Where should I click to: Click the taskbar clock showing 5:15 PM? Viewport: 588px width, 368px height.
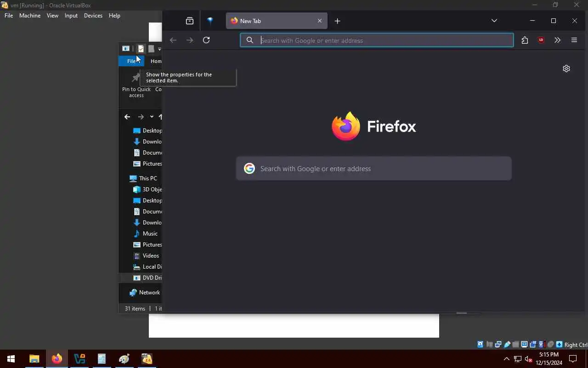(549, 359)
